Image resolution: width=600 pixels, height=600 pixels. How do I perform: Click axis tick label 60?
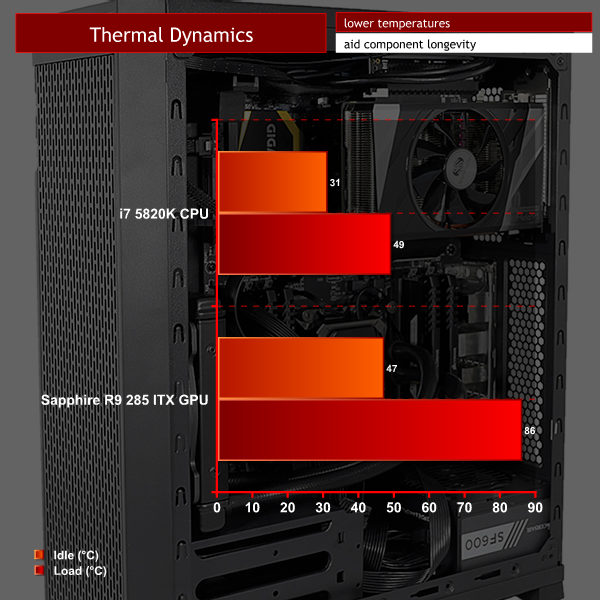tap(429, 508)
